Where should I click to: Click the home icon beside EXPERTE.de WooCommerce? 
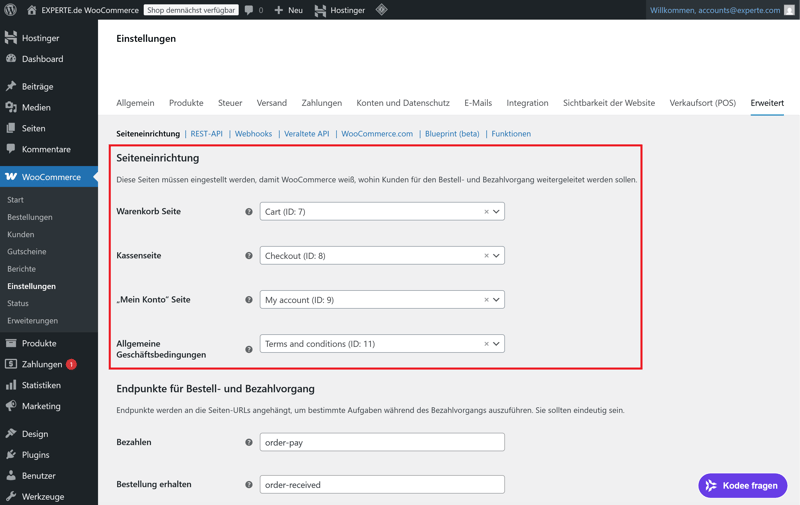31,10
